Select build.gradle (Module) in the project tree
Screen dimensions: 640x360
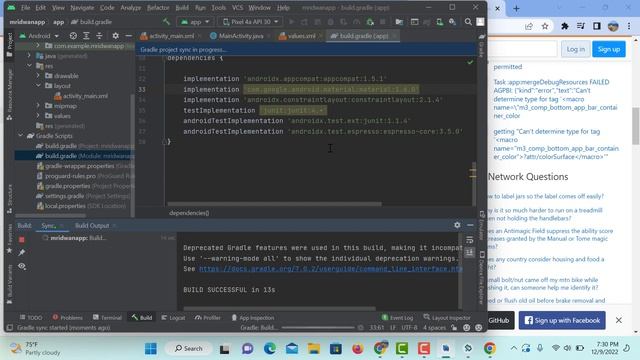[75, 156]
